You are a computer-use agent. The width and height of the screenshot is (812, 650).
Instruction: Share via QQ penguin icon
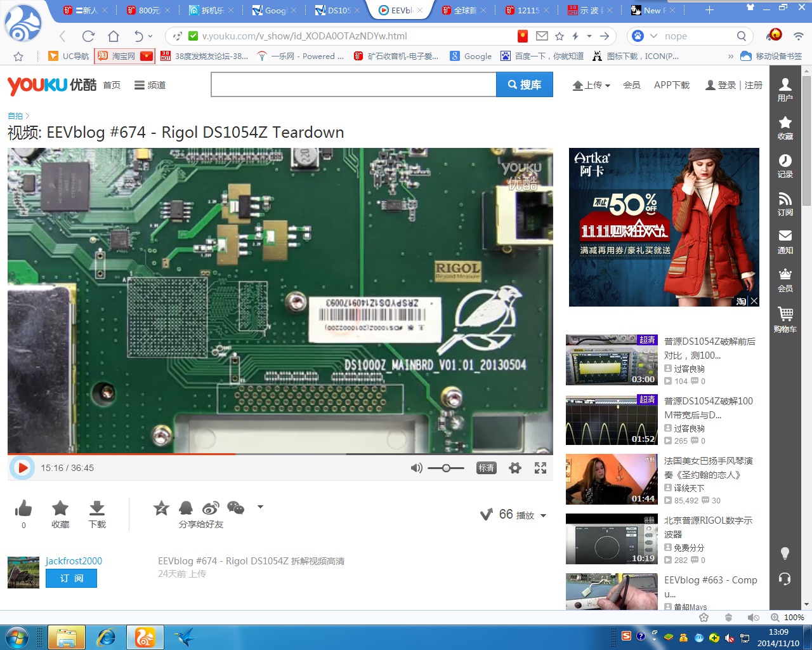click(186, 508)
